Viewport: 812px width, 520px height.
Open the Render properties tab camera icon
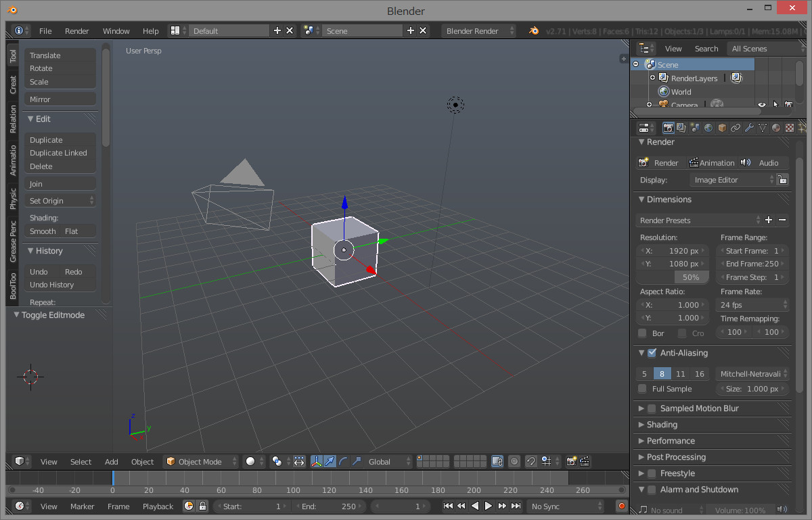[668, 127]
